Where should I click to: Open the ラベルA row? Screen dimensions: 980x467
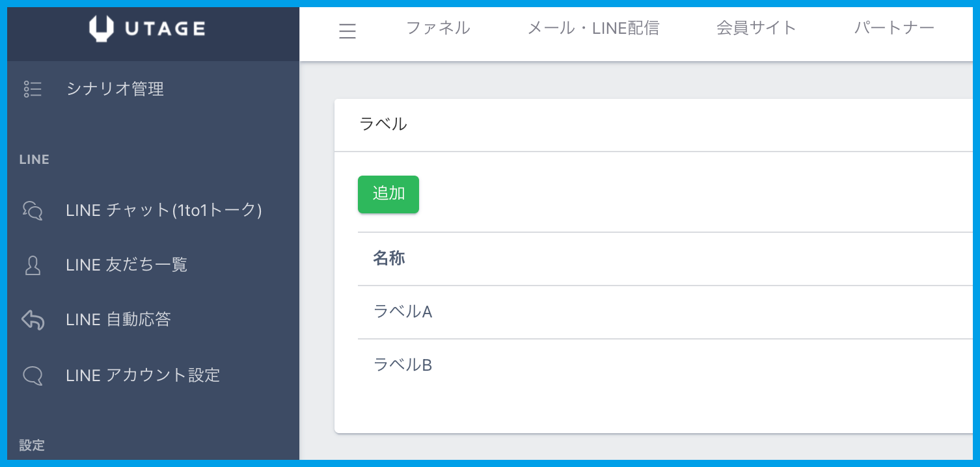click(x=403, y=312)
